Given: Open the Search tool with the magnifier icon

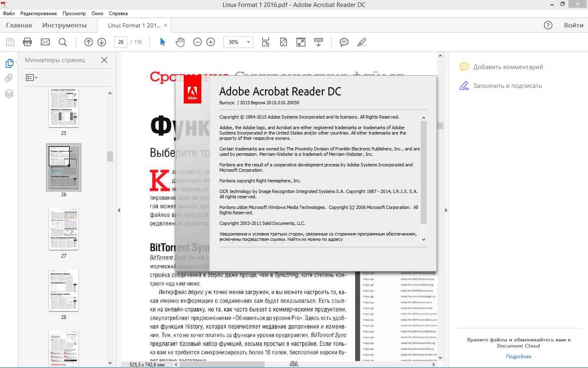Looking at the screenshot, I should (62, 42).
